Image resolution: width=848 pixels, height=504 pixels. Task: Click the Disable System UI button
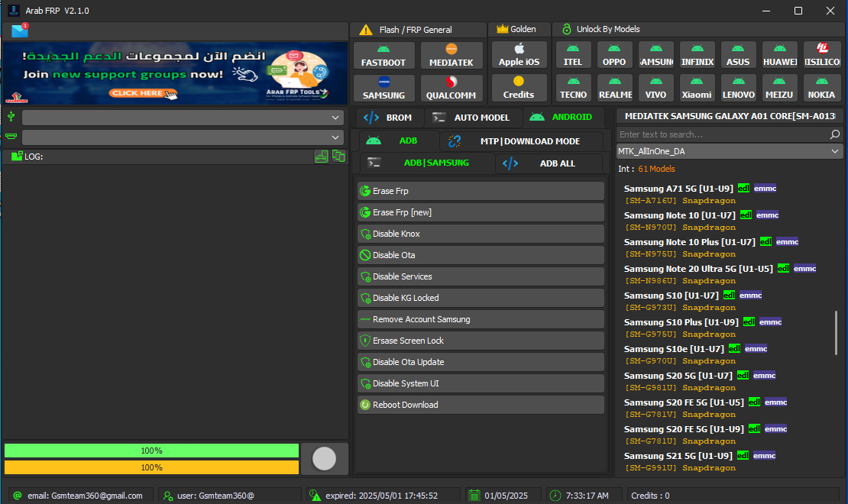pos(481,383)
